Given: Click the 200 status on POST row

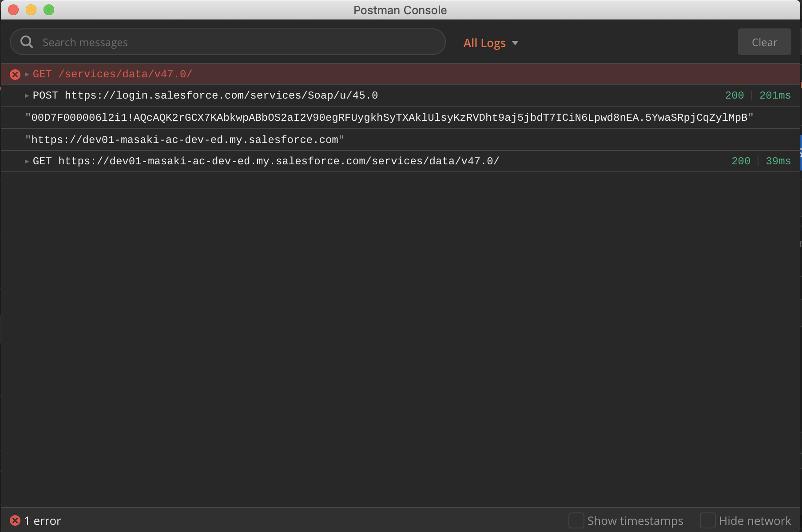Looking at the screenshot, I should 735,95.
